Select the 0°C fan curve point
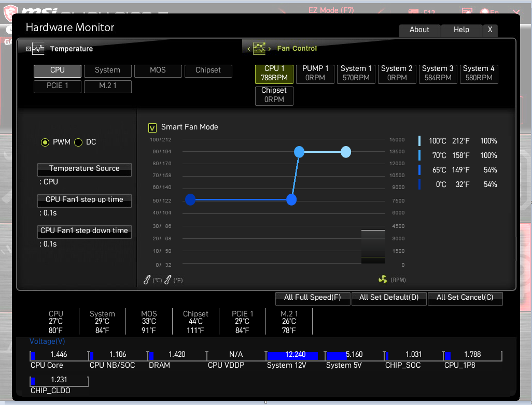532x405 pixels. (x=190, y=199)
